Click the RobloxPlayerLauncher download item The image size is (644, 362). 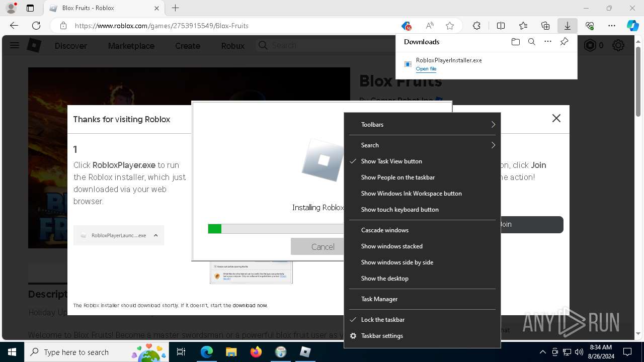[119, 235]
